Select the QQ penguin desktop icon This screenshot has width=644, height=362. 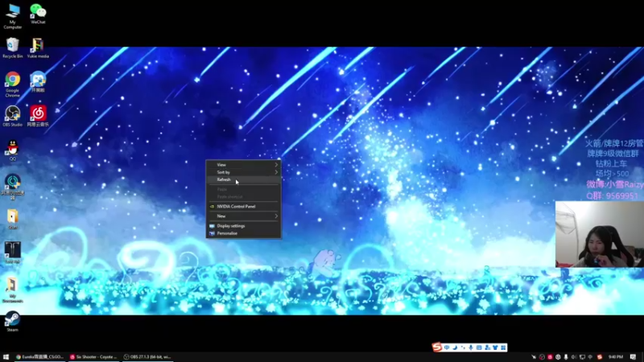coord(13,150)
